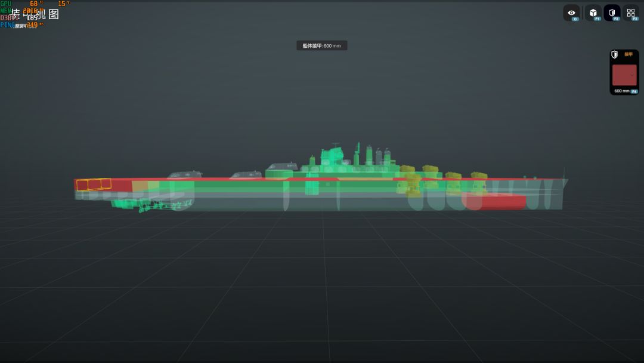Select the yellow-outlined stern armor boxes
644x363 pixels.
pyautogui.click(x=94, y=184)
